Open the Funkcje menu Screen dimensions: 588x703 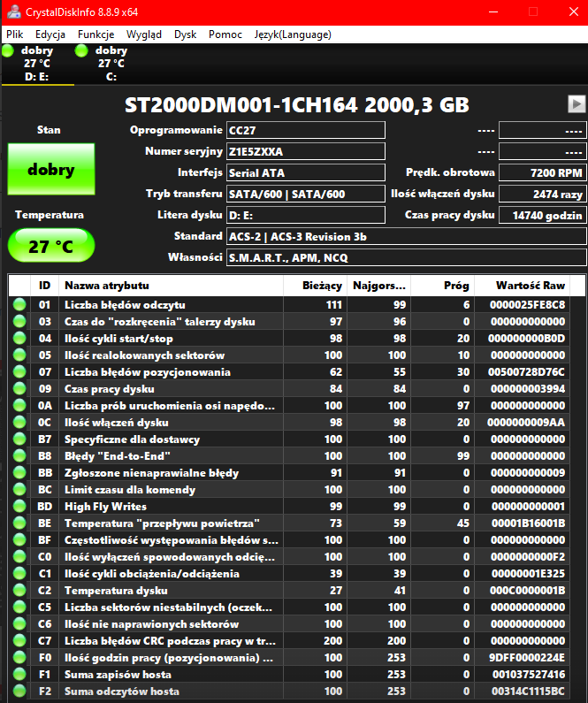click(x=95, y=34)
